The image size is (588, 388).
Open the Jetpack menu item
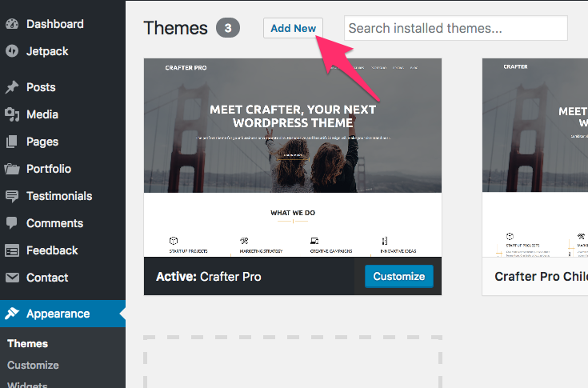(62, 51)
